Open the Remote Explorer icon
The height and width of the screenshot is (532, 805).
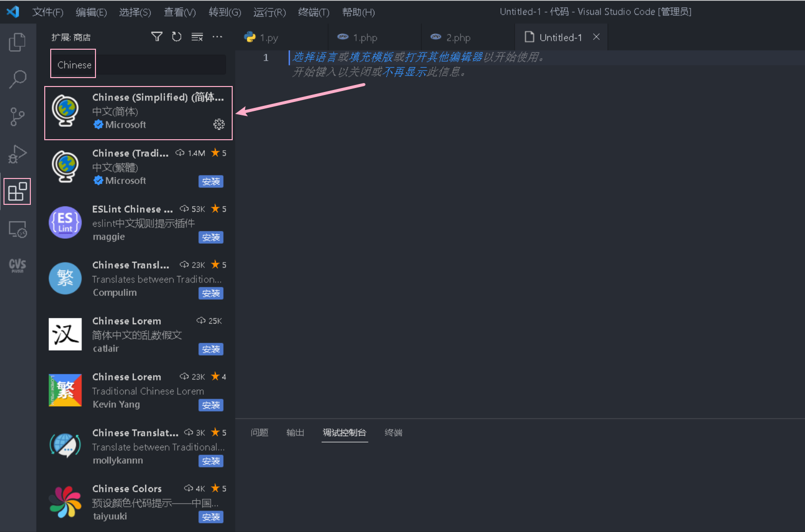[x=17, y=229]
